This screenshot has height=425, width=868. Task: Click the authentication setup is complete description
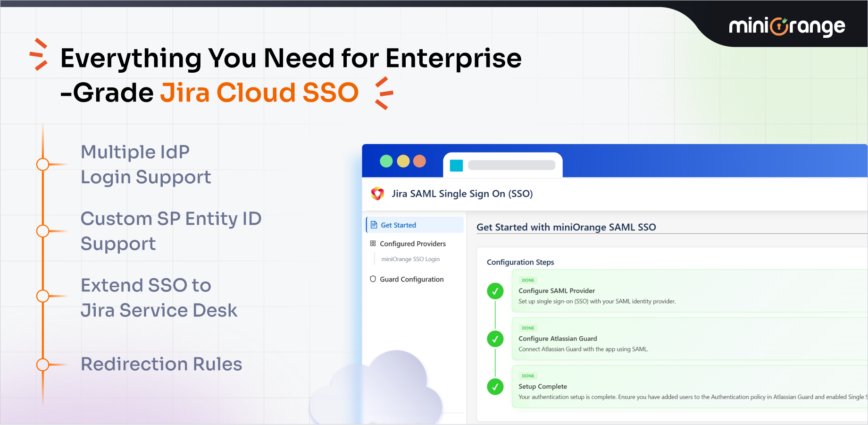coord(693,397)
